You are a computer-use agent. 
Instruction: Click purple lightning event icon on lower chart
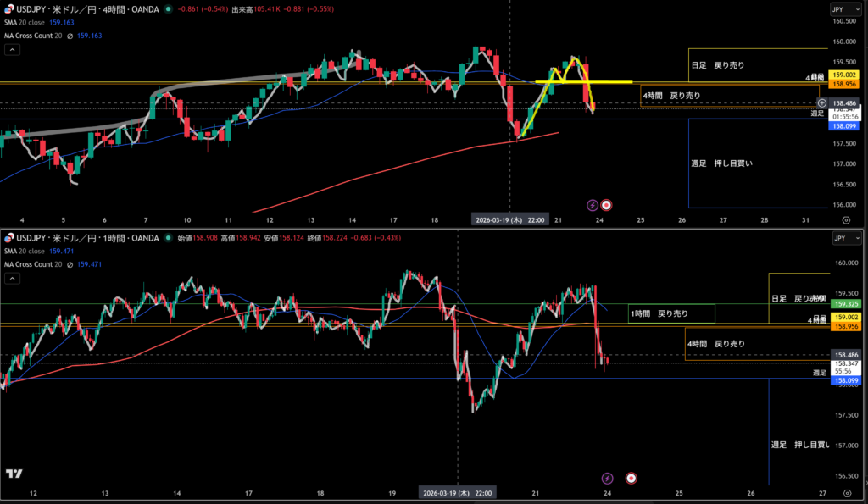coord(607,479)
